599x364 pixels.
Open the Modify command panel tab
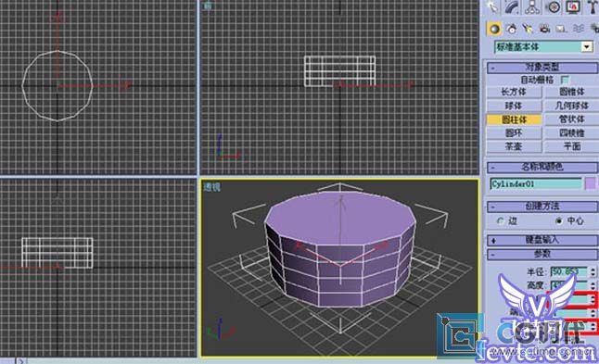[512, 6]
